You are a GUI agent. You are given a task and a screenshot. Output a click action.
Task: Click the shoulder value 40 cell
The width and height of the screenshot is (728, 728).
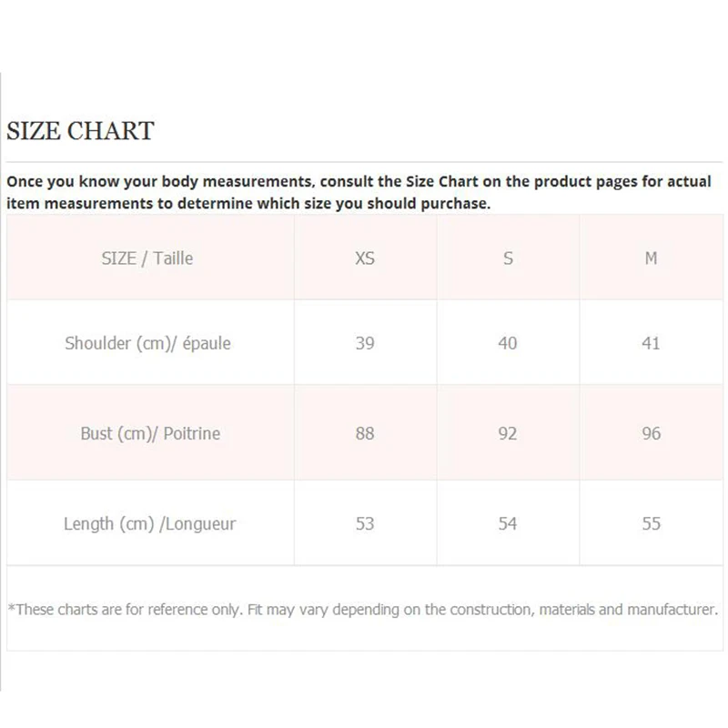pos(508,343)
